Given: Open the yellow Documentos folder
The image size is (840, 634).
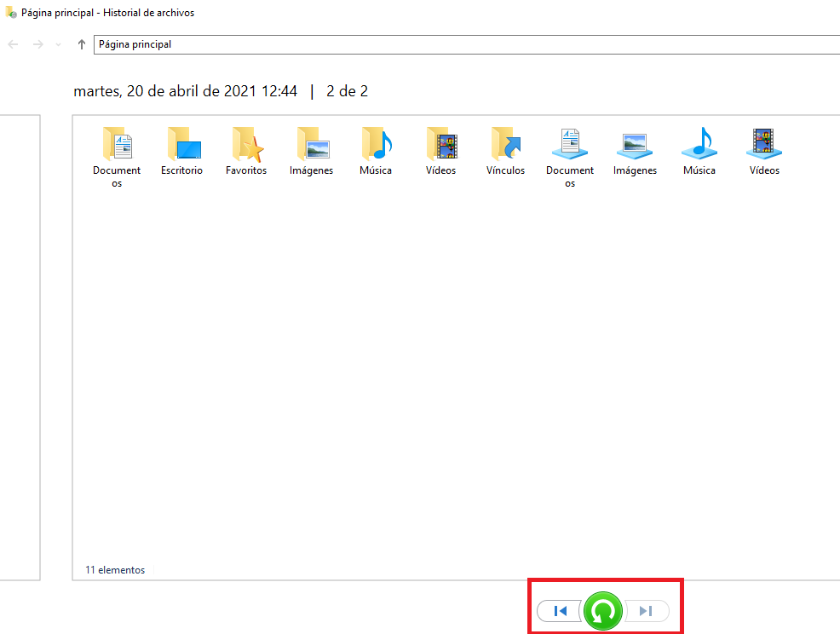Looking at the screenshot, I should tap(117, 145).
